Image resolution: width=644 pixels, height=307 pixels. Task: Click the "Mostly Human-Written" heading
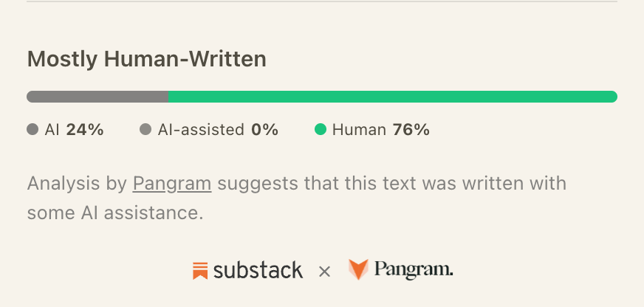click(147, 59)
